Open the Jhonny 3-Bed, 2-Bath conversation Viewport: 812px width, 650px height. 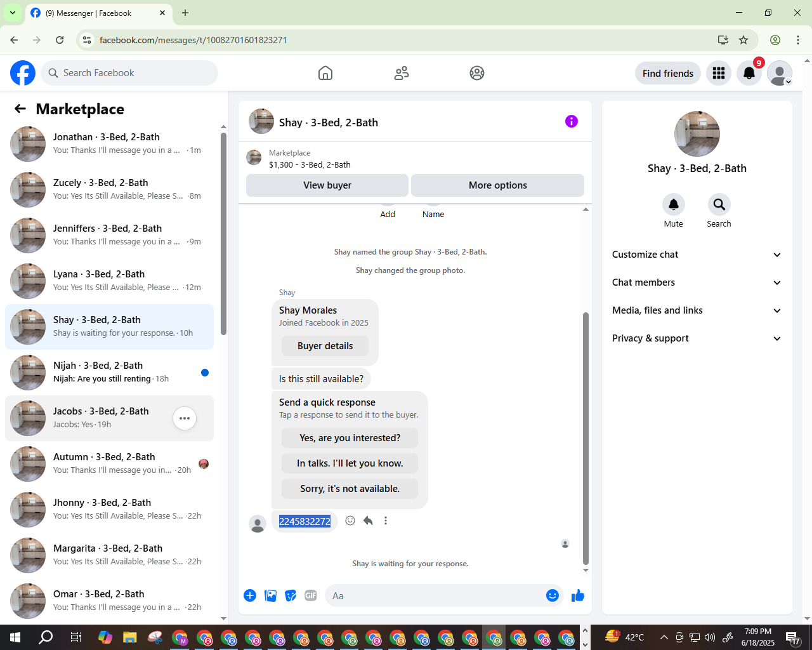coord(109,510)
